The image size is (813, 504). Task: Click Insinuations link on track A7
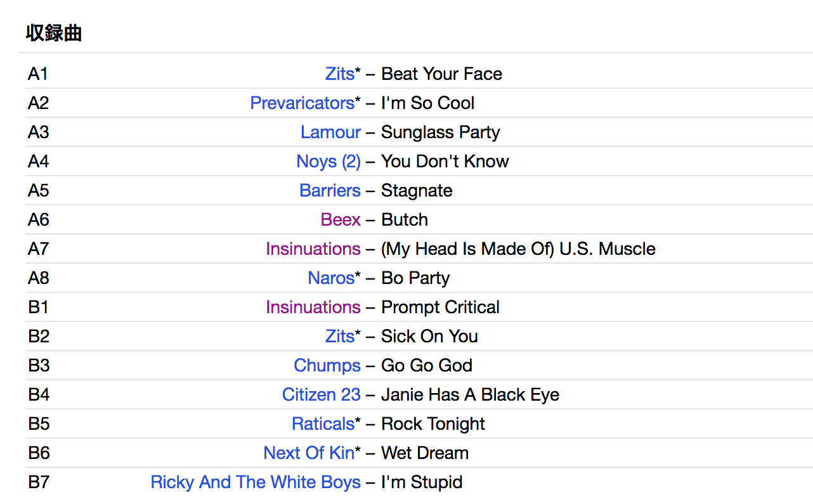(x=313, y=249)
